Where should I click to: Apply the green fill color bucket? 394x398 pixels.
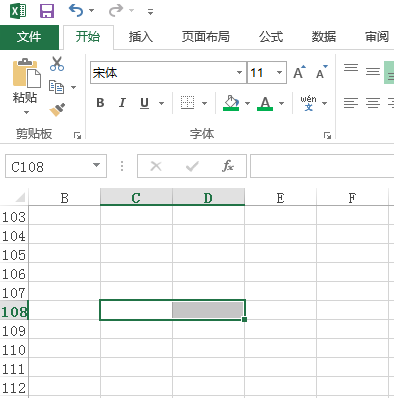tap(231, 103)
